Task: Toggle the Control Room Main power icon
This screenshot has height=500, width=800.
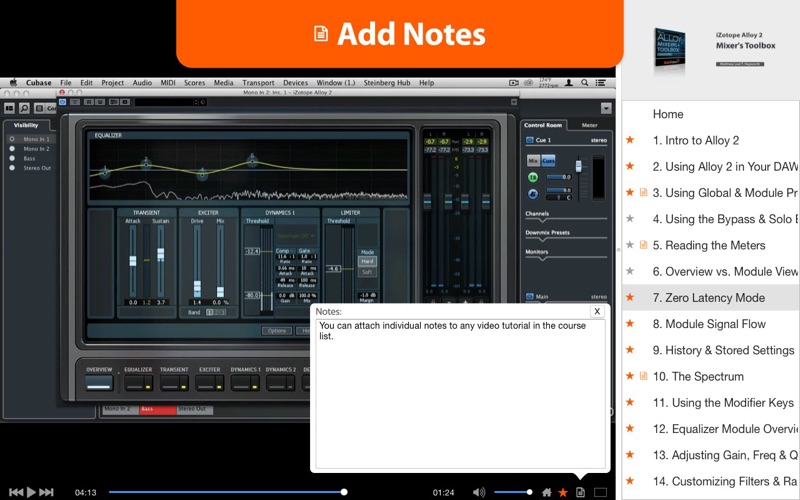Action: coord(530,296)
